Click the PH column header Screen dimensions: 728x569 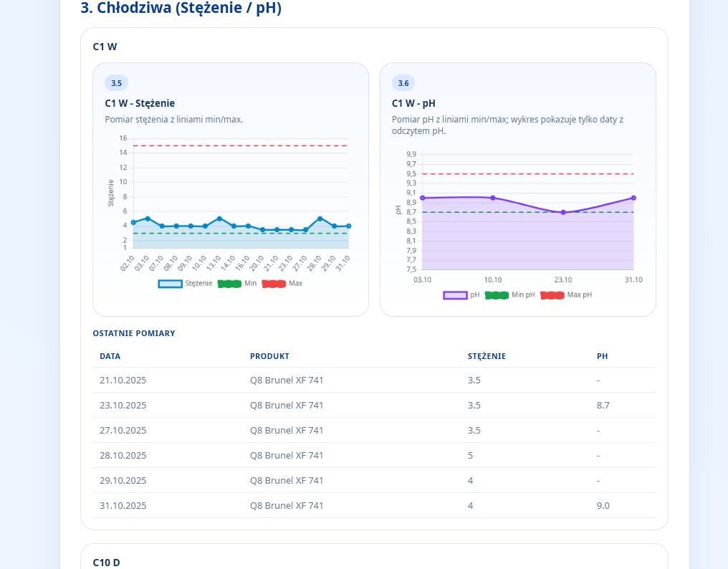tap(602, 356)
